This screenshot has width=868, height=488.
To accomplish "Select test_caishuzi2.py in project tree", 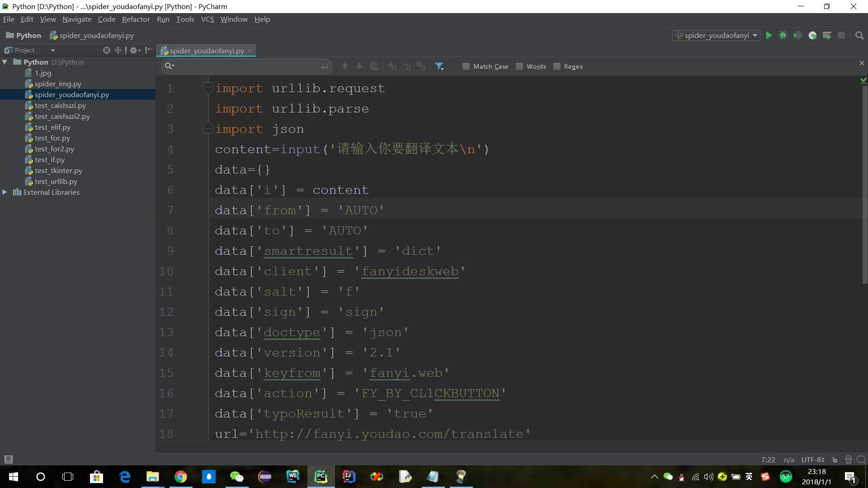I will pos(62,116).
